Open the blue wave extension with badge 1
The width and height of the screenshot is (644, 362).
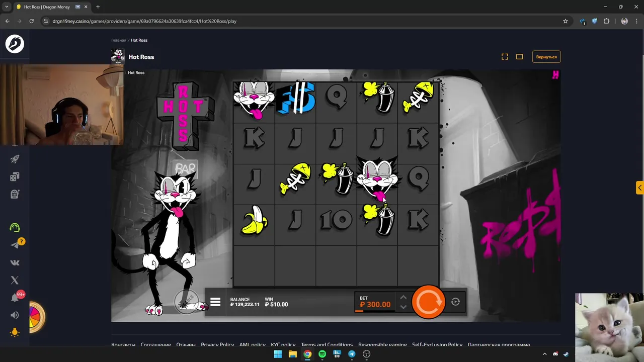[x=583, y=21]
